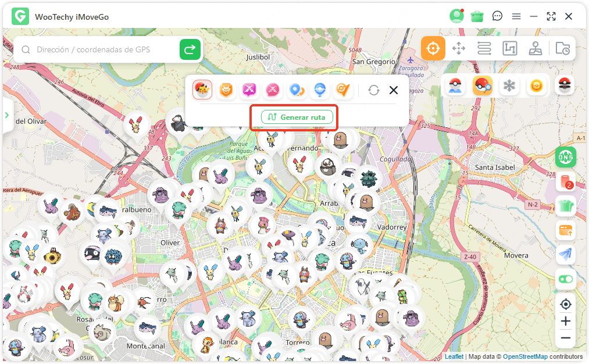
Task: Toggle the green switch on right sidebar
Action: click(x=565, y=279)
